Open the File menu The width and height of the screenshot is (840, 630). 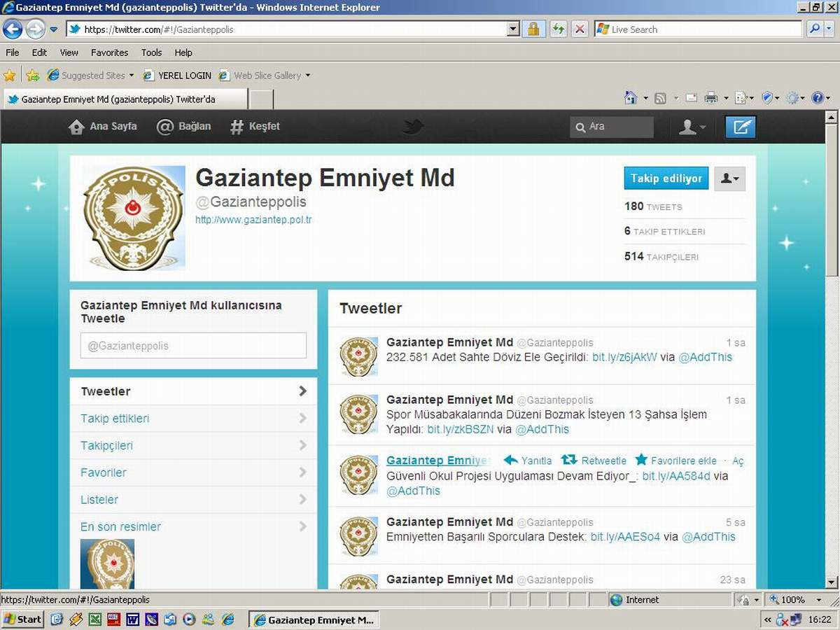coord(12,52)
